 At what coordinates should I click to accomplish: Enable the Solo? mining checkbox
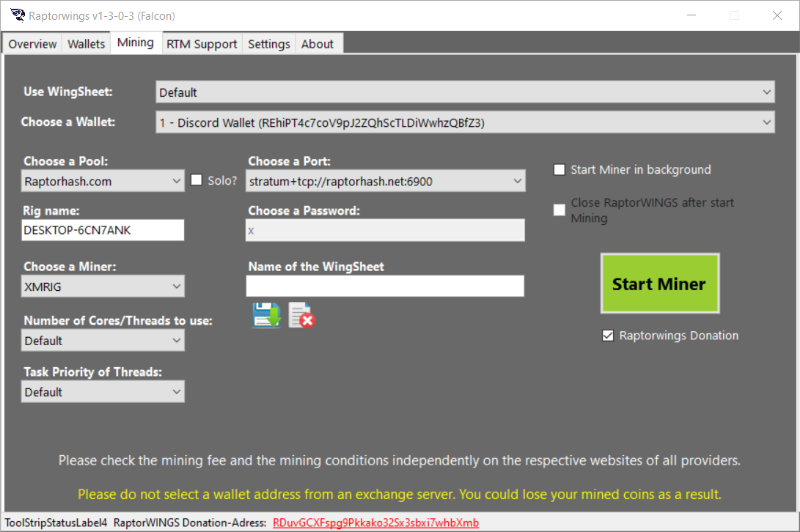[x=197, y=180]
